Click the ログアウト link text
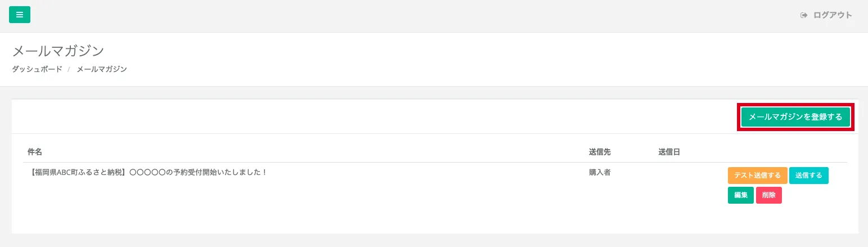868x247 pixels. (833, 15)
